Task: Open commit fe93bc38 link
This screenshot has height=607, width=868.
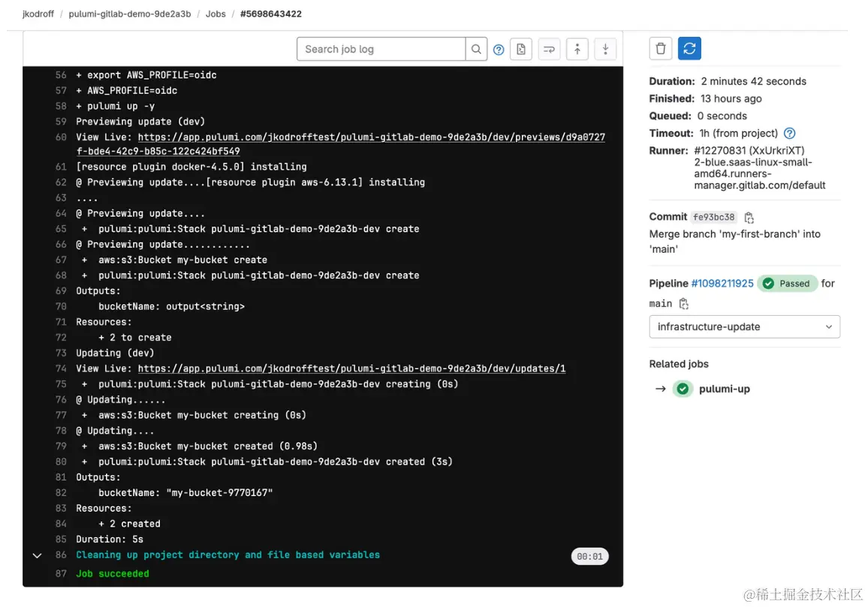Action: (713, 218)
